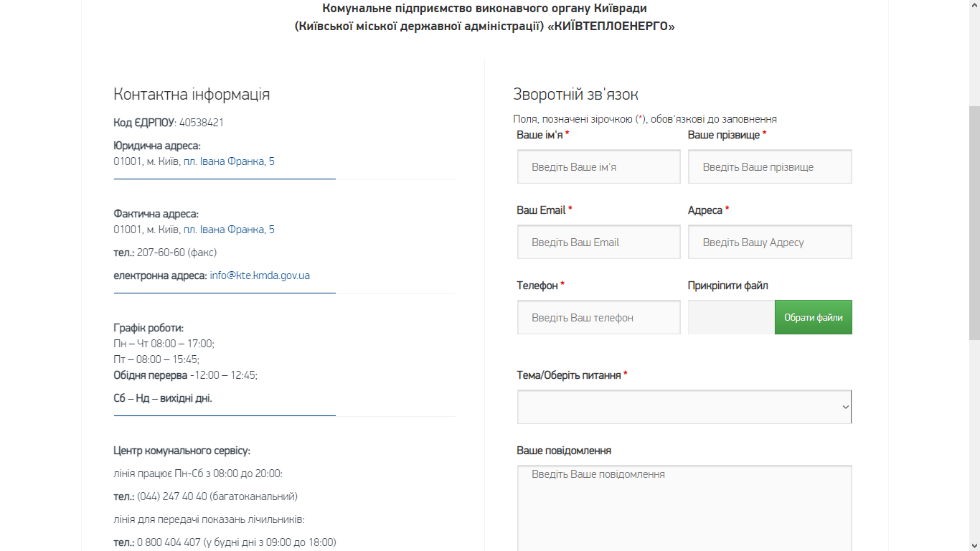Click the first name input field
Image resolution: width=980 pixels, height=551 pixels.
point(598,166)
